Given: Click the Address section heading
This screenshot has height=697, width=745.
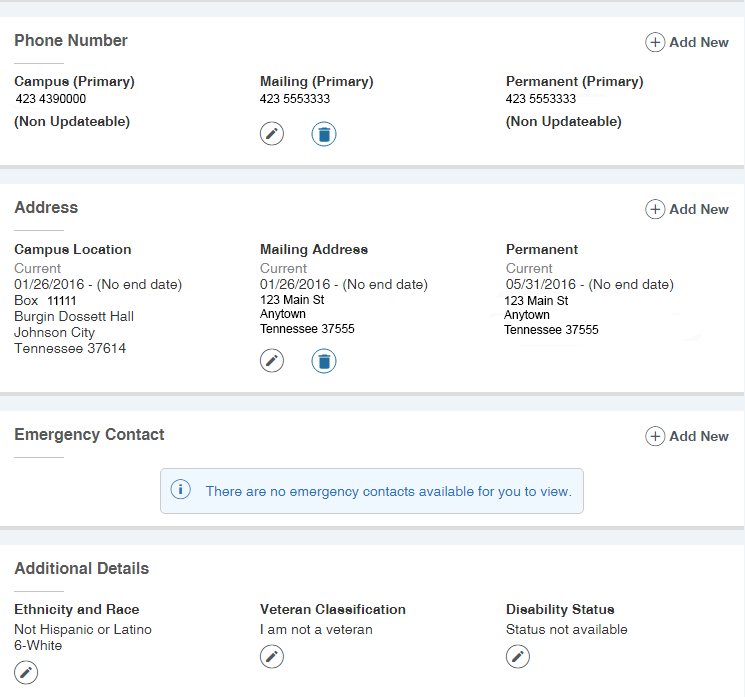Looking at the screenshot, I should point(46,208).
